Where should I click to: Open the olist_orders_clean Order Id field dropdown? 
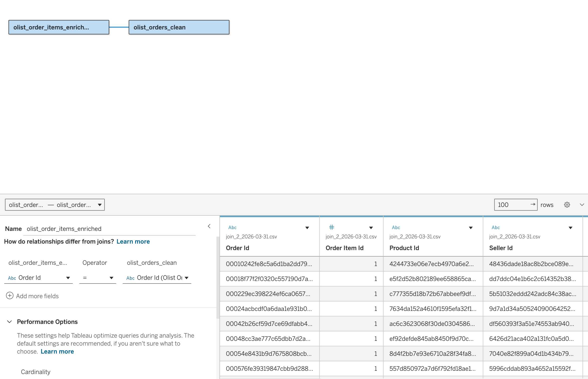[187, 278]
